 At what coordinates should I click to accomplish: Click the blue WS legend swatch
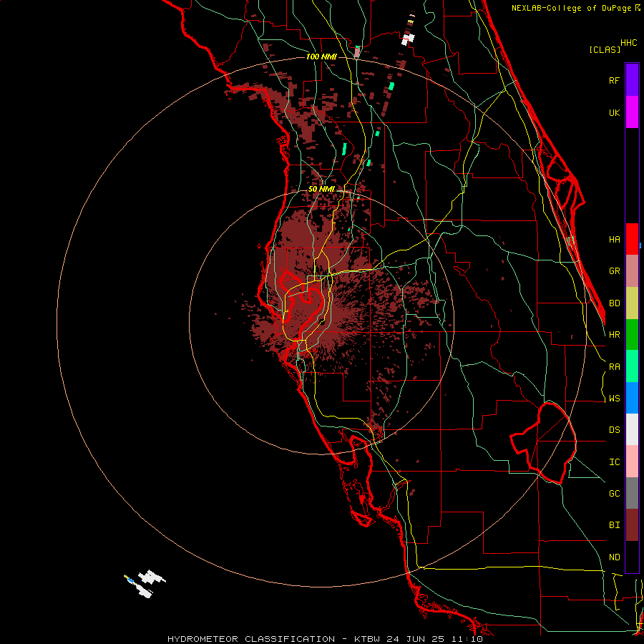coord(632,398)
